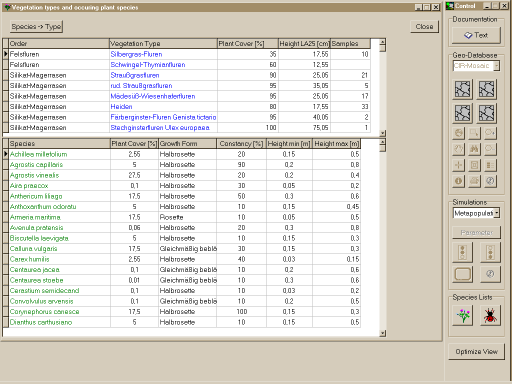
Task: Click the globe full-extent icon
Action: click(459, 133)
